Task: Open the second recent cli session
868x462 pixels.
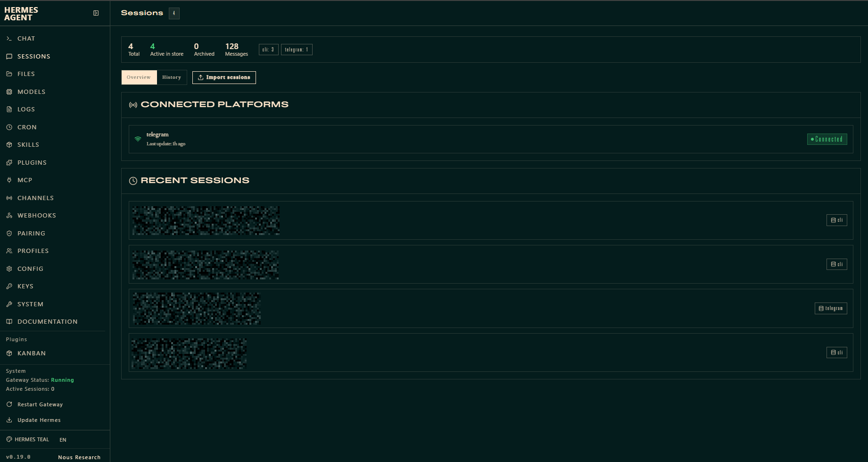Action: click(491, 264)
